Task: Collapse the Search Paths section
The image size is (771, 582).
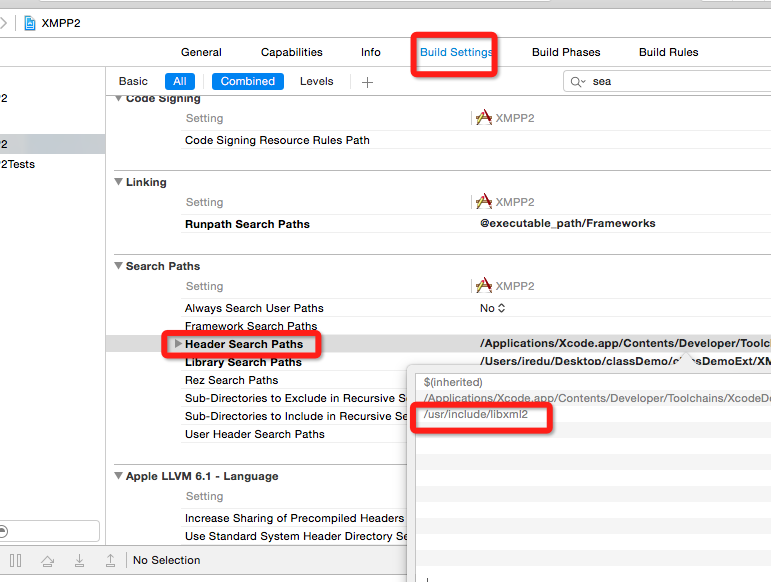Action: 119,266
